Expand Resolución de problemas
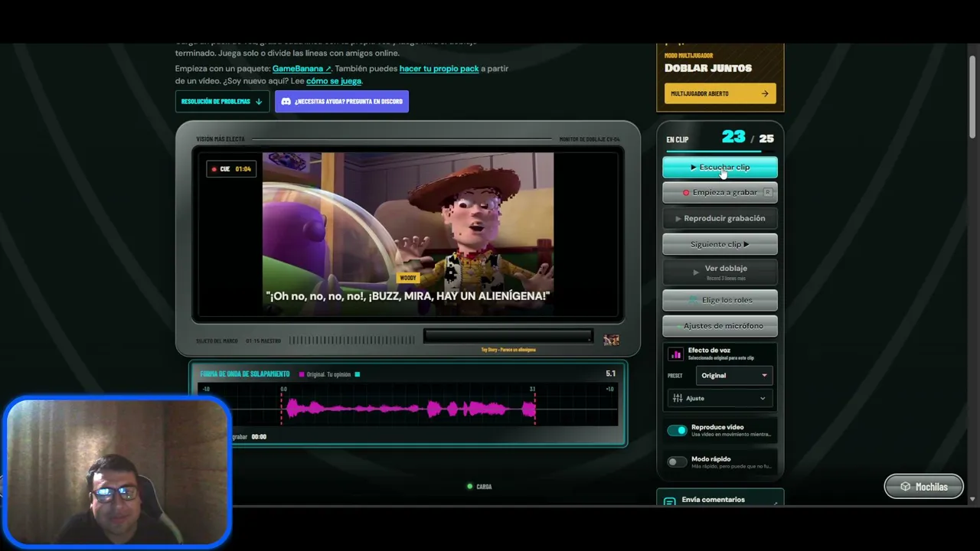The image size is (980, 551). 222,101
